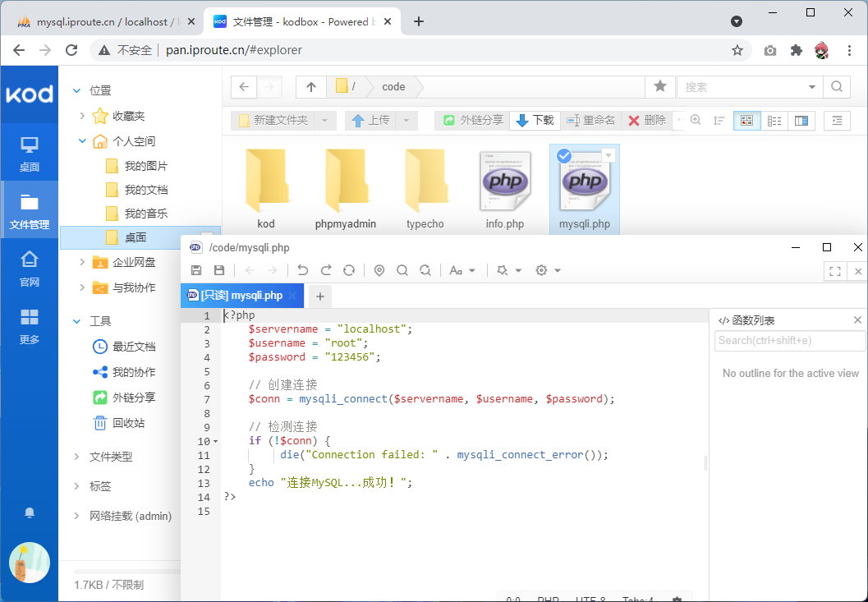Toggle code fold arrow at line 10
This screenshot has height=602, width=868.
click(216, 441)
